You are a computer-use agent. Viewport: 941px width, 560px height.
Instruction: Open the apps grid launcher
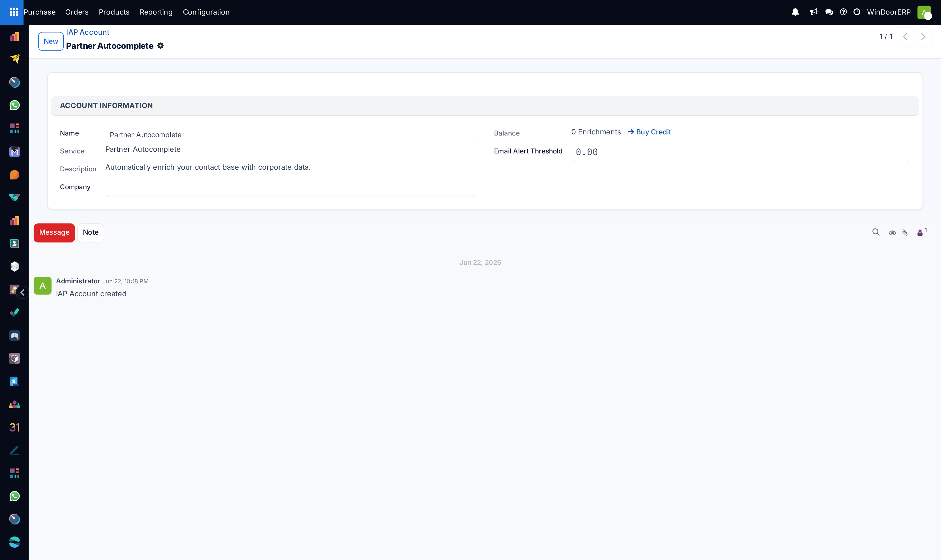[x=14, y=12]
